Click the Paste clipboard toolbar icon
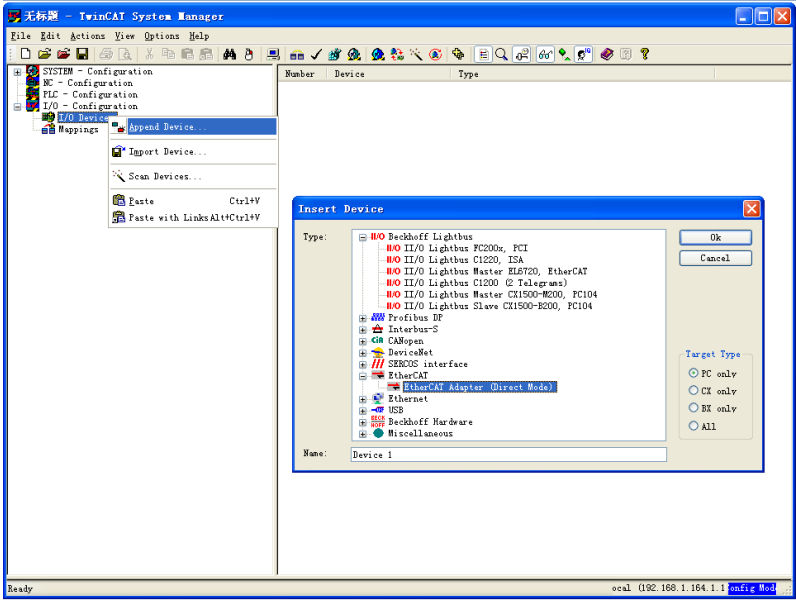Viewport: 796px width, 602px height. click(187, 54)
